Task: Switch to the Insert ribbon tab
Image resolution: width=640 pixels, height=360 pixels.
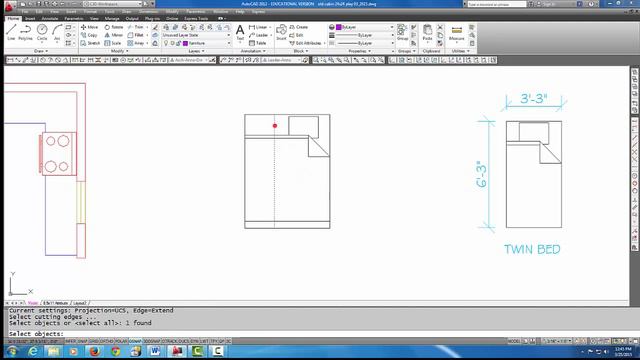Action: [30, 18]
